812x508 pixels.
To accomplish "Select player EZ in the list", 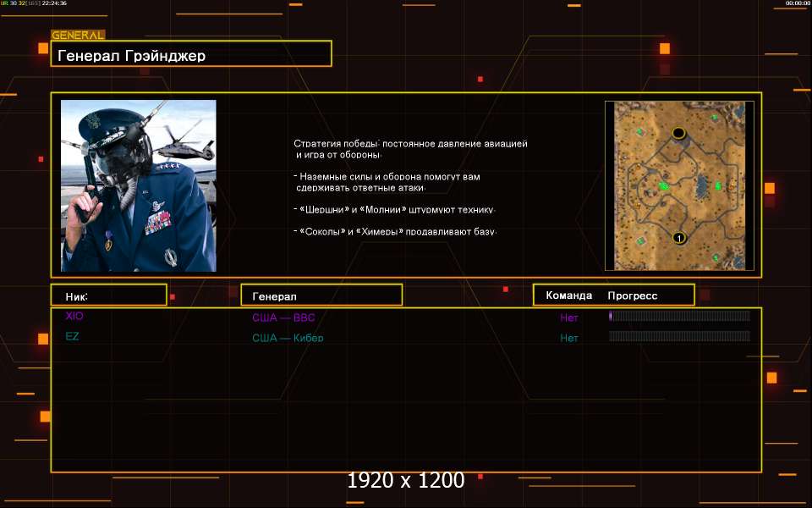I will pyautogui.click(x=73, y=337).
